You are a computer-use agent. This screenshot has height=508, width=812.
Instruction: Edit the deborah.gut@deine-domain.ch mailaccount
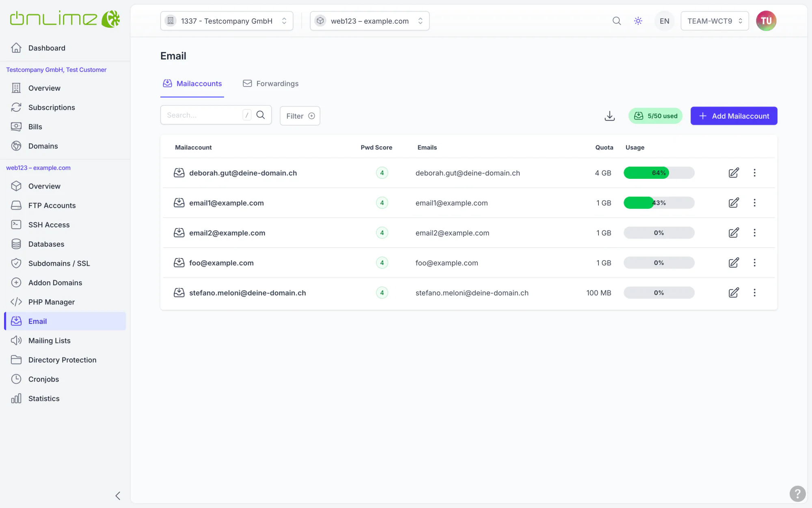[x=734, y=173]
